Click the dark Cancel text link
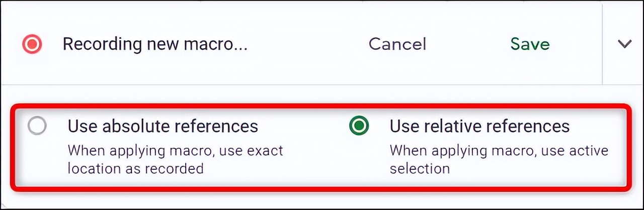This screenshot has height=210, width=644. [397, 44]
